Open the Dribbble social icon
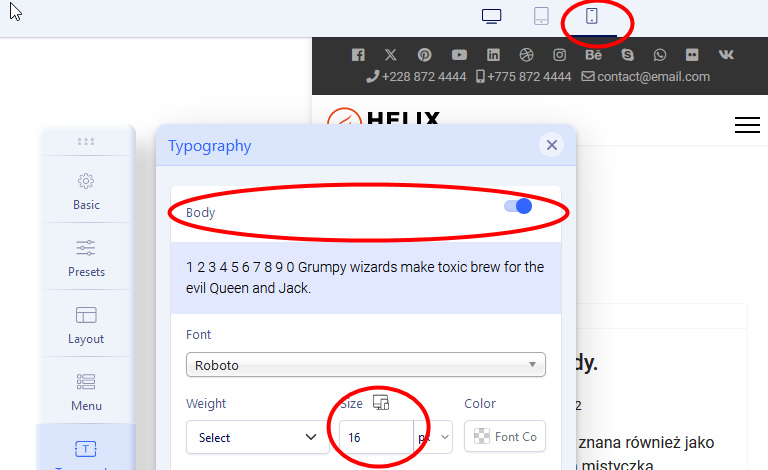The image size is (768, 470). click(x=527, y=55)
